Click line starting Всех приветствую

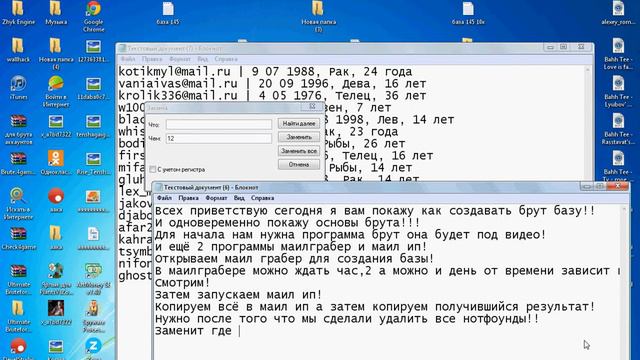pos(375,211)
